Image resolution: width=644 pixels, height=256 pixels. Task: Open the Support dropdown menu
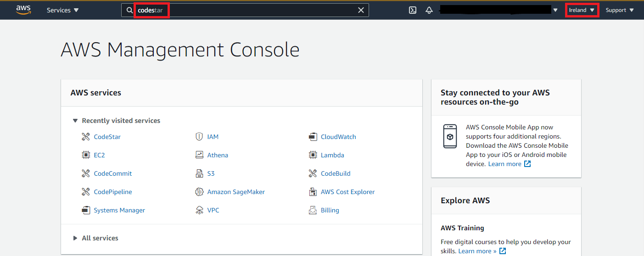click(x=620, y=10)
